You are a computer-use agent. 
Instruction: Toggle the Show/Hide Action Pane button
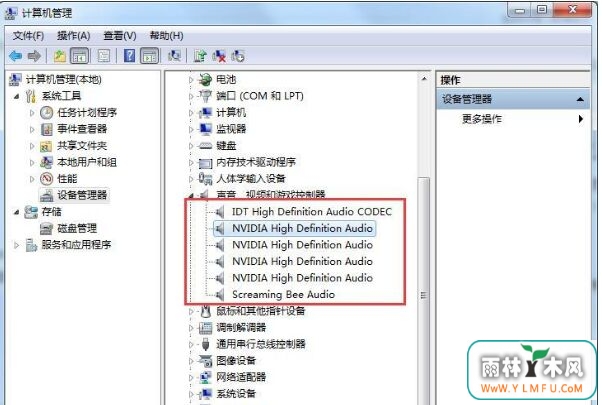click(x=150, y=56)
